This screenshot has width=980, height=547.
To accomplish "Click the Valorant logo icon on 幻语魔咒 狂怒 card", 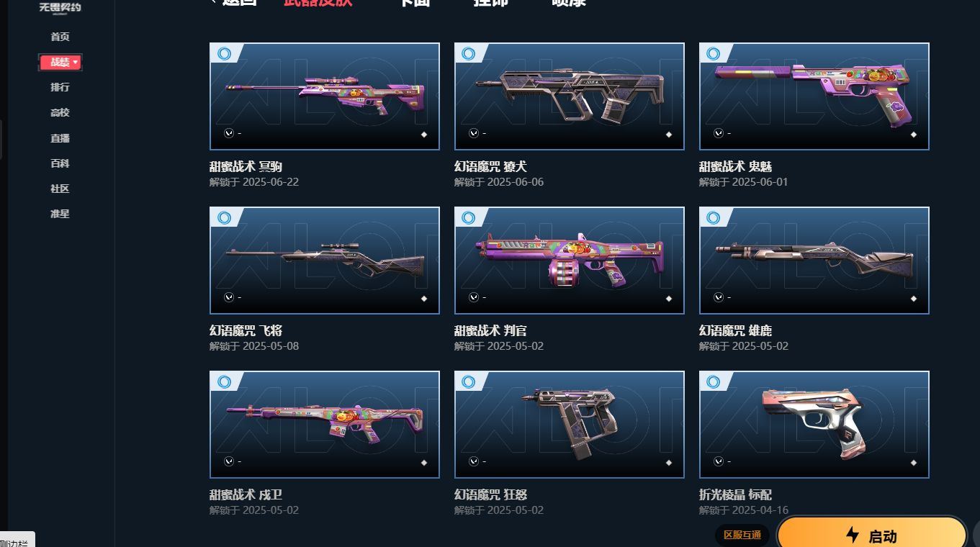I will tap(473, 461).
